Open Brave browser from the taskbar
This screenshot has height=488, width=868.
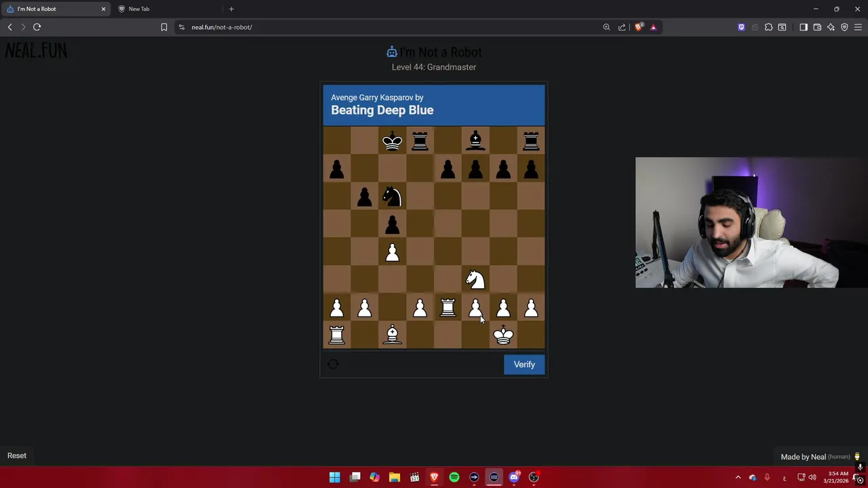point(434,477)
